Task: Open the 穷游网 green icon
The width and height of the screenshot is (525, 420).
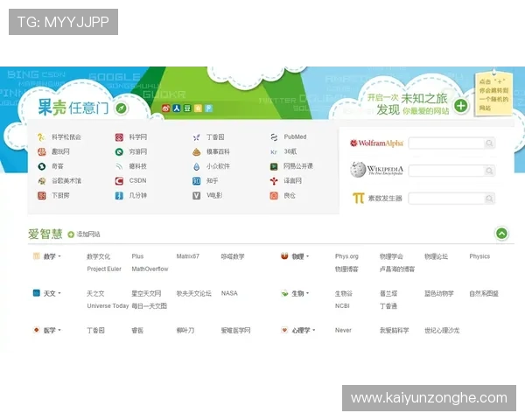Action: [119, 151]
